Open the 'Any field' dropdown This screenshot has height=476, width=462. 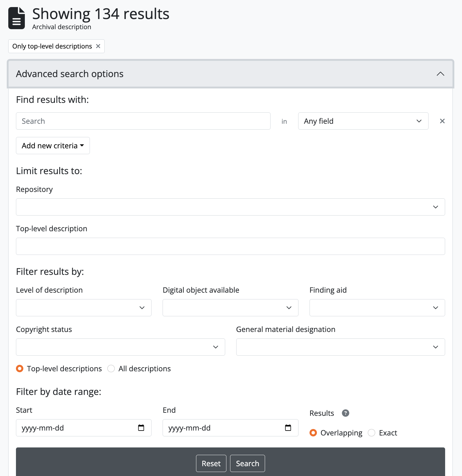point(363,121)
